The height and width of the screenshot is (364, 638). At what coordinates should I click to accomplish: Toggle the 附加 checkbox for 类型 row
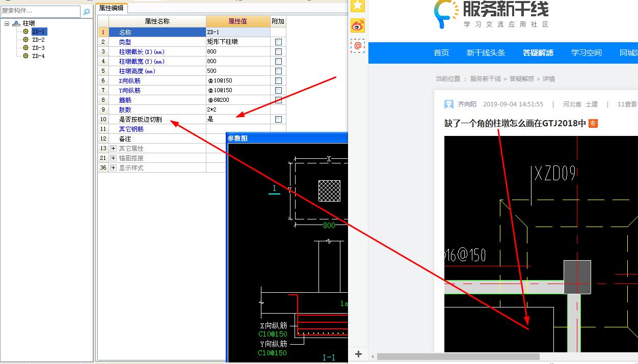(x=278, y=42)
